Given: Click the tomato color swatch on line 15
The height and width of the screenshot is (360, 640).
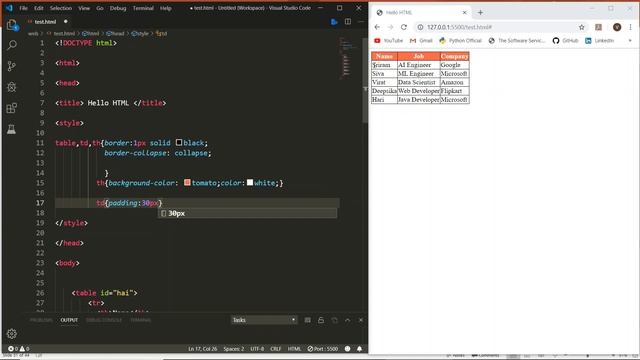Looking at the screenshot, I should [x=187, y=182].
